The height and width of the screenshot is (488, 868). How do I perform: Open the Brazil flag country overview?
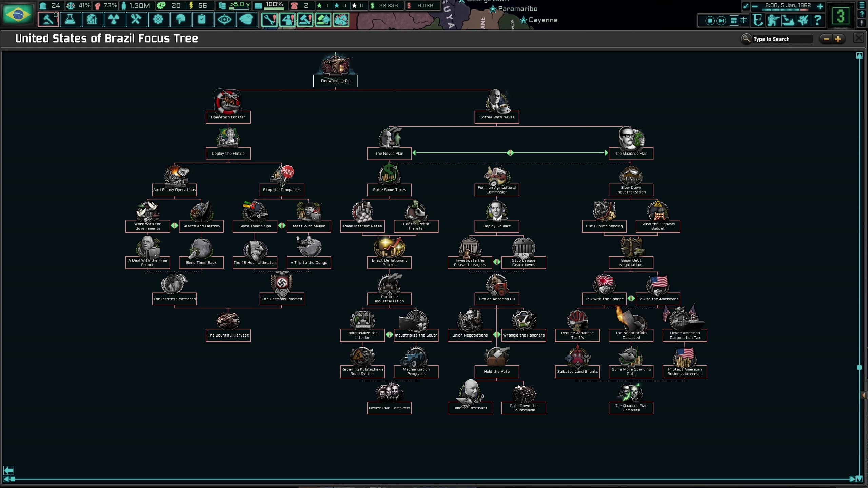pos(18,14)
